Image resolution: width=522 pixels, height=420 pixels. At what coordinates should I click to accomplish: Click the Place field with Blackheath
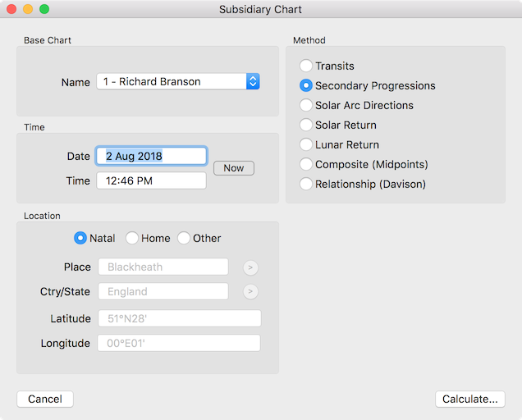click(x=163, y=267)
